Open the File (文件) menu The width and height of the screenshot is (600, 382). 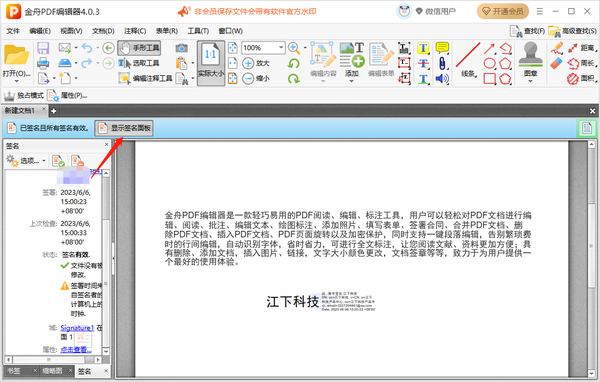pyautogui.click(x=13, y=31)
